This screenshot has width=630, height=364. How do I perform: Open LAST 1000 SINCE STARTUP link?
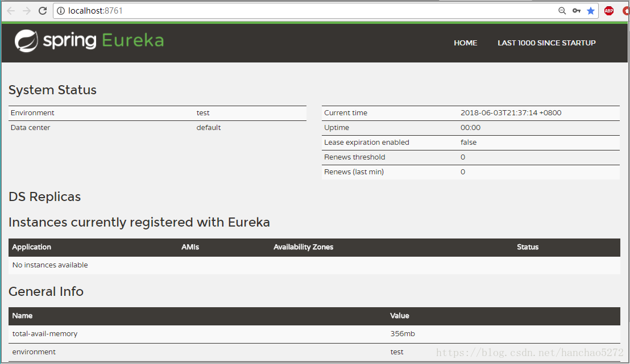coord(546,43)
